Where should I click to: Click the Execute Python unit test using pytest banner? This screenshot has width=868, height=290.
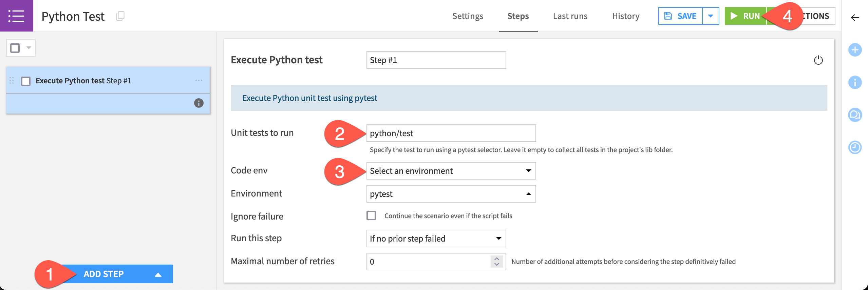(x=529, y=98)
